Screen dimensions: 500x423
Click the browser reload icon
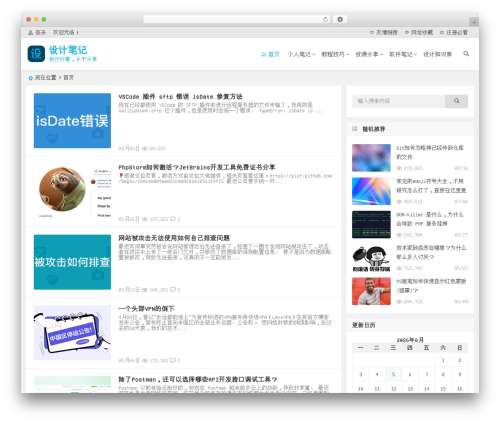coord(325,19)
